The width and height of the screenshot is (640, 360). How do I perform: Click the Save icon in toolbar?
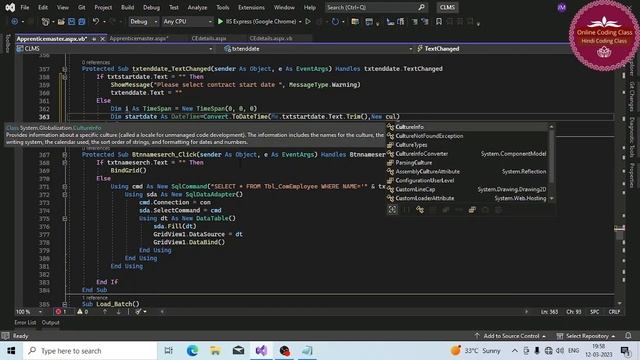[x=71, y=22]
